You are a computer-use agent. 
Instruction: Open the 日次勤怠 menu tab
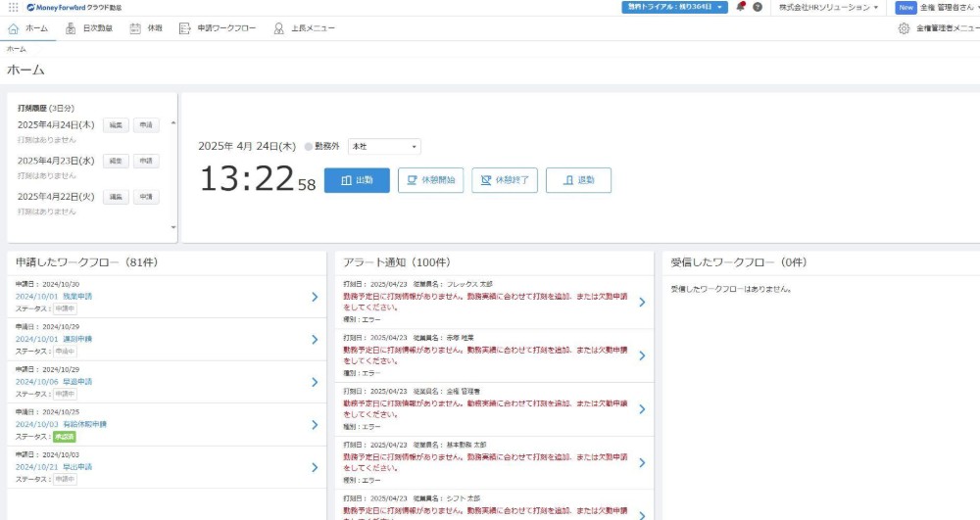[x=89, y=28]
